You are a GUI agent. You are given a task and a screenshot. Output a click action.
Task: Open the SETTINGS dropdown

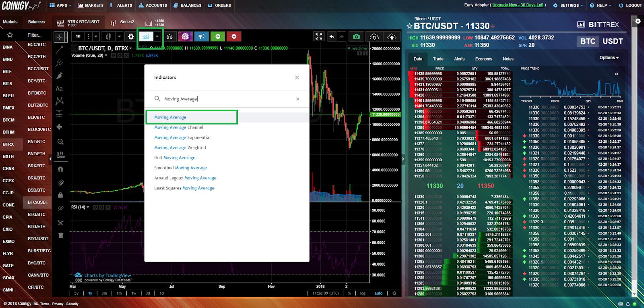tap(568, 5)
